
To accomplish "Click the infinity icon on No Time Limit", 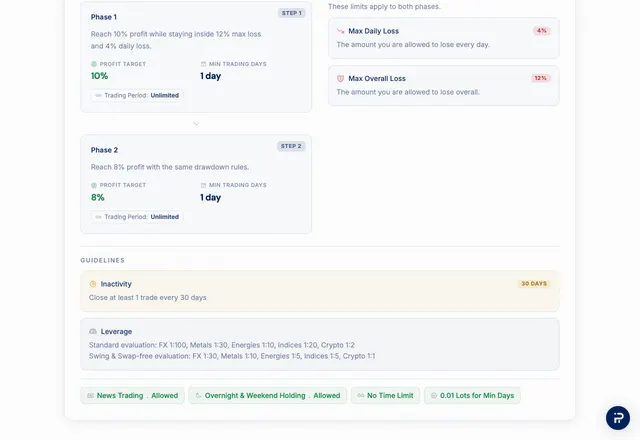I will (361, 396).
